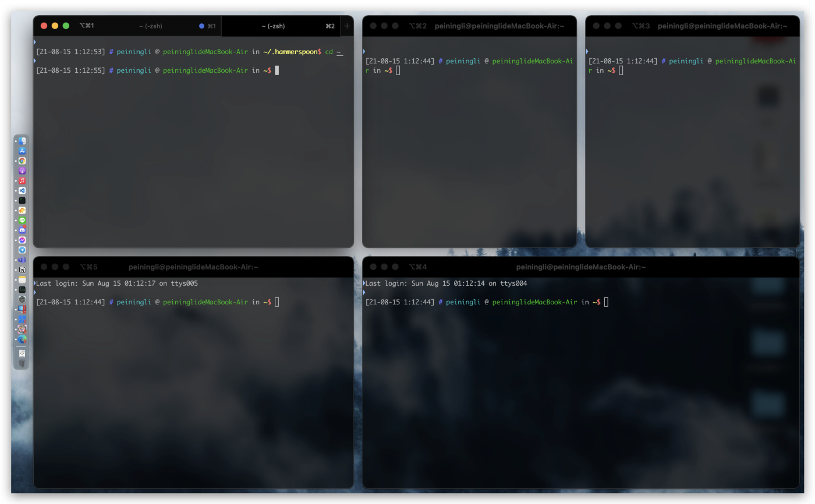Launch Google Chrome from the dock
The width and height of the screenshot is (815, 504).
coord(22,161)
